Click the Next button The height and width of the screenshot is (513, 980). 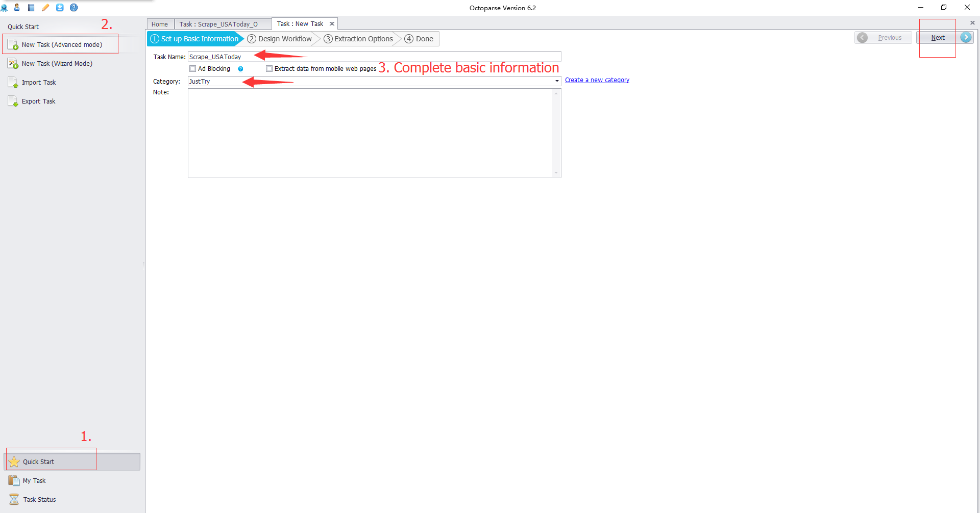coord(944,38)
